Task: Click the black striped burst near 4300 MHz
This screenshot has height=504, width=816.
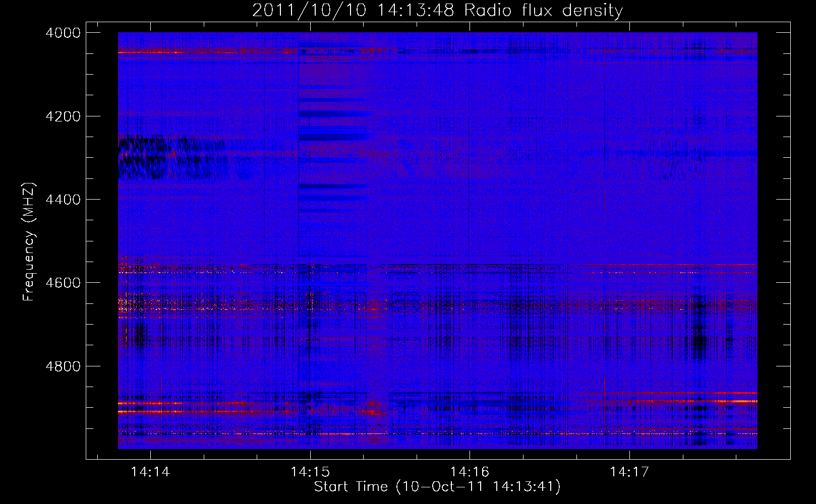Action: (x=171, y=157)
